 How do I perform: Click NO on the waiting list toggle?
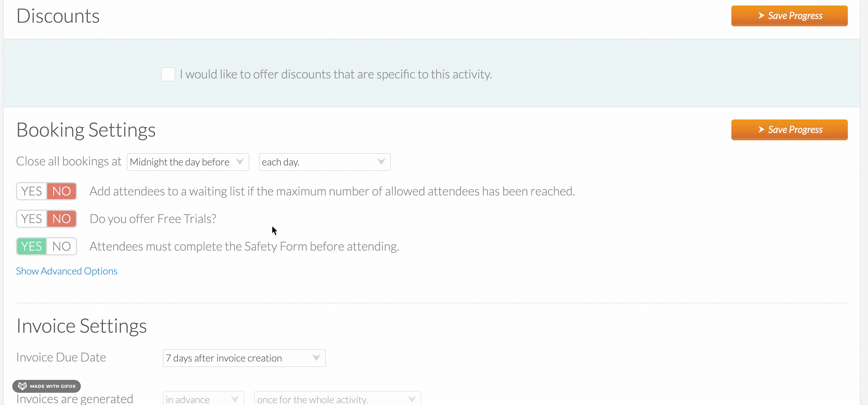pos(61,191)
